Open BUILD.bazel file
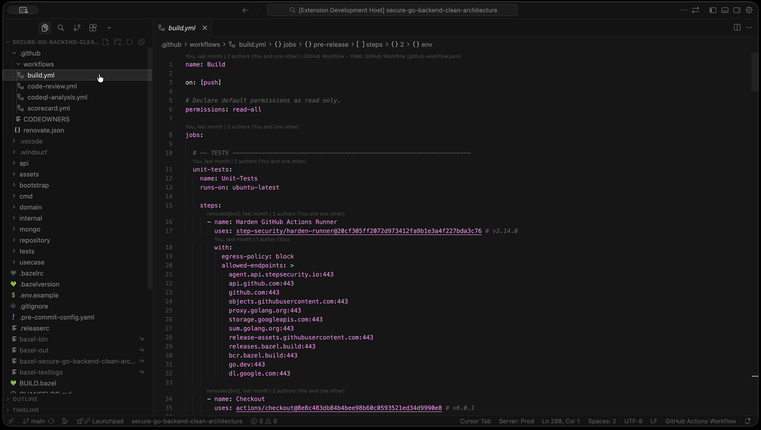Image resolution: width=761 pixels, height=430 pixels. point(78,383)
